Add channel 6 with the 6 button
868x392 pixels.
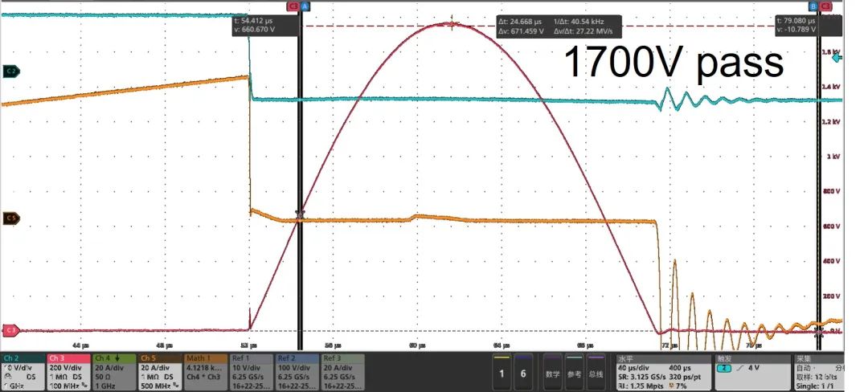[523, 373]
